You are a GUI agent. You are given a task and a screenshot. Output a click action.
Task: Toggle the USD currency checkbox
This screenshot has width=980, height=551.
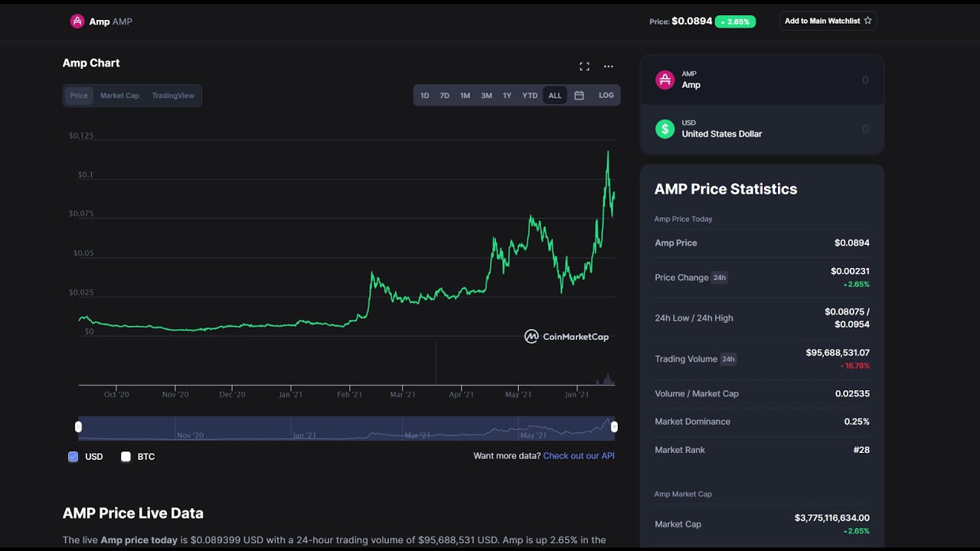pyautogui.click(x=73, y=457)
